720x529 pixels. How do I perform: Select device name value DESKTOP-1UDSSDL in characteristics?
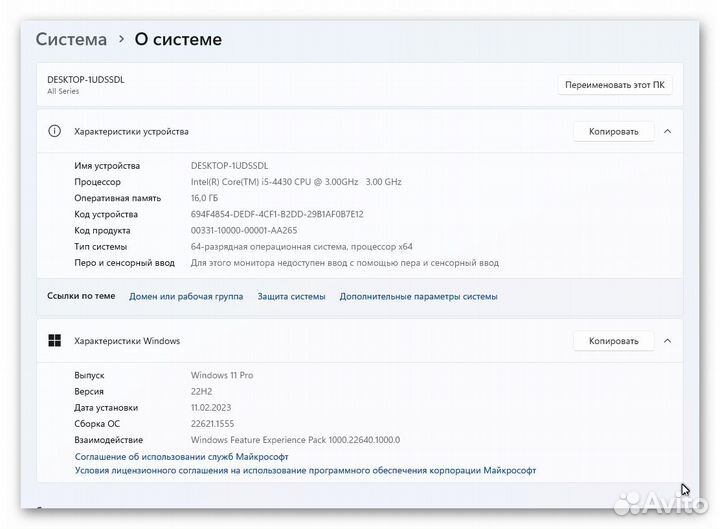229,166
